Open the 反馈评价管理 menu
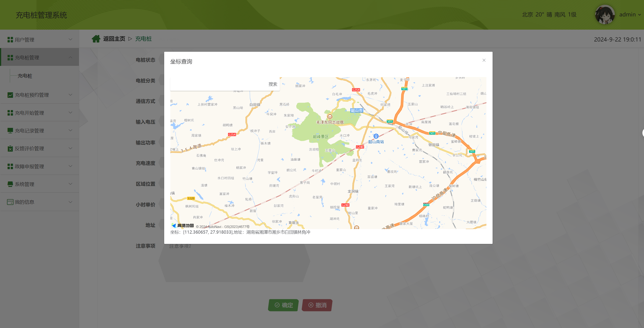 point(39,148)
